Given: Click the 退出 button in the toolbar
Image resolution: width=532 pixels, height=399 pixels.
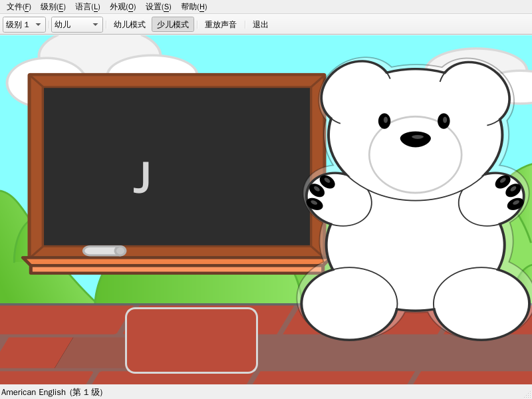Looking at the screenshot, I should pyautogui.click(x=261, y=25).
